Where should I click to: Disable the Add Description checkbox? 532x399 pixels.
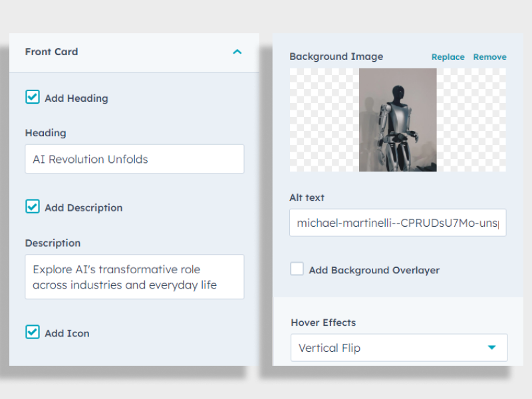(33, 207)
